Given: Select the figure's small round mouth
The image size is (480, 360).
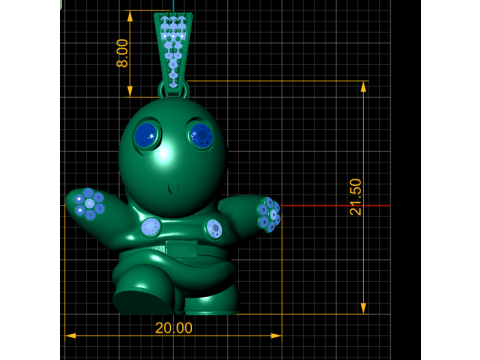Looking at the screenshot, I should click(x=174, y=188).
